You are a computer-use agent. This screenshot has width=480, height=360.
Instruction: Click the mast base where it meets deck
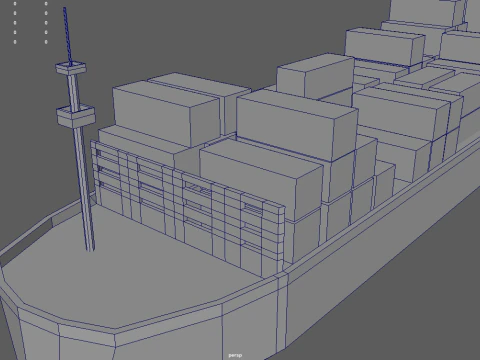coord(90,247)
